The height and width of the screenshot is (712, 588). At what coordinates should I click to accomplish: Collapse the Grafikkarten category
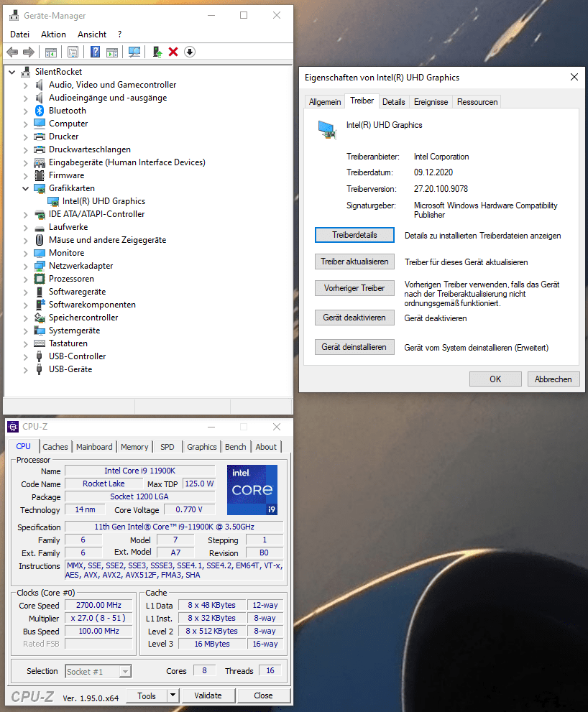(25, 188)
